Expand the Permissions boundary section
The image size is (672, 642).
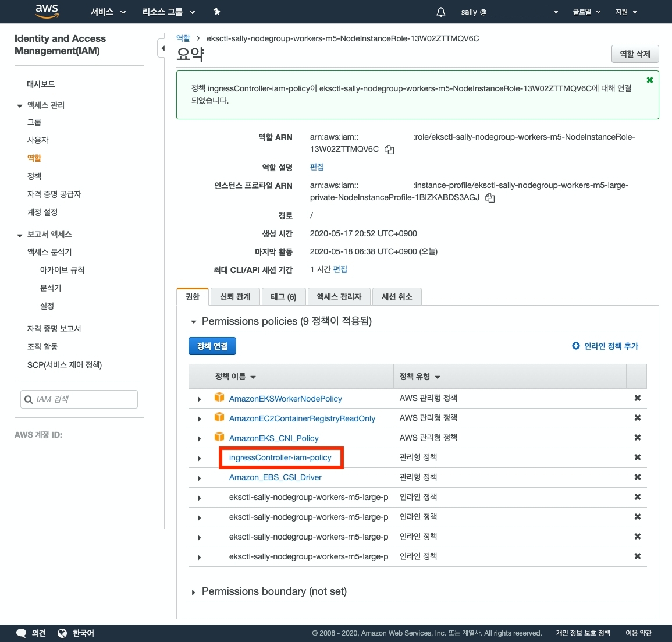pyautogui.click(x=194, y=592)
